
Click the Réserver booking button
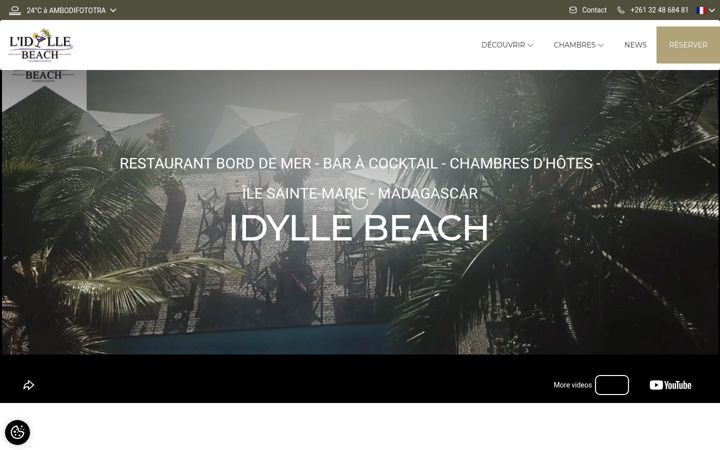[688, 45]
